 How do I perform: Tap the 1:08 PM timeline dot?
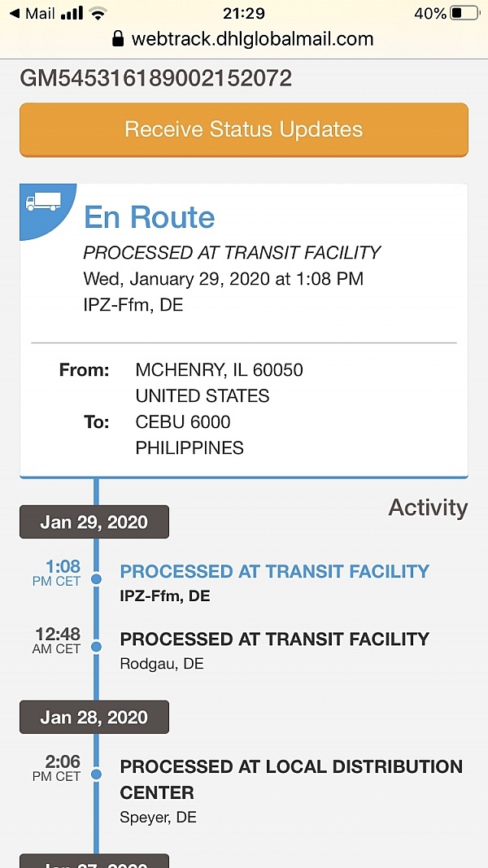tap(96, 579)
